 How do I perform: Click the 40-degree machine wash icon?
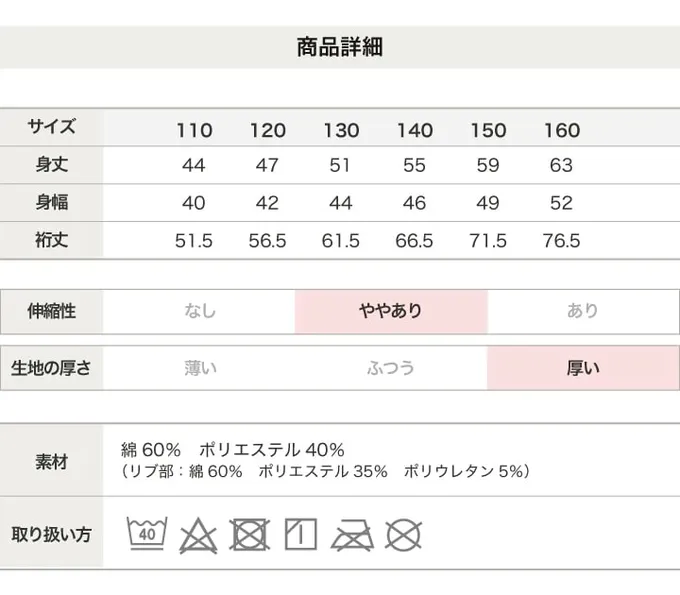tap(146, 533)
